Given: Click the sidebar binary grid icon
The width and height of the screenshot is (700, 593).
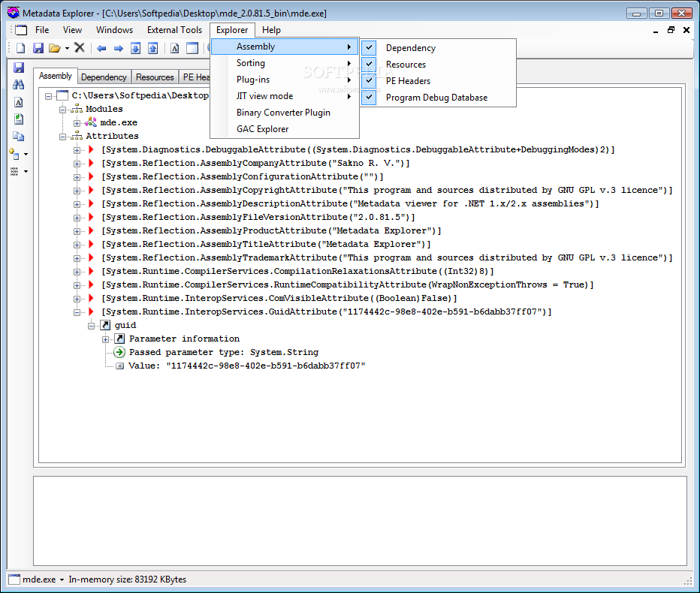Looking at the screenshot, I should point(14,171).
